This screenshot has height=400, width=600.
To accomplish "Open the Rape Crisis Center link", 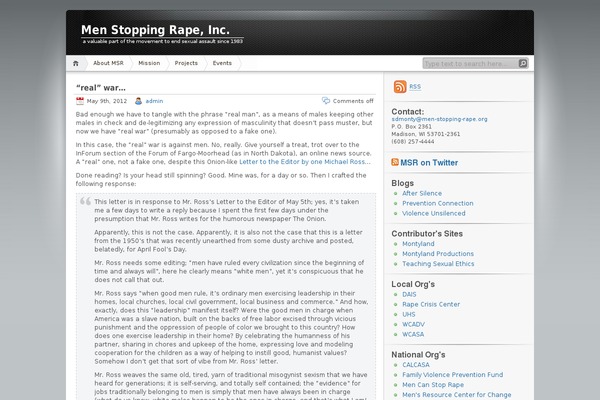I will [x=431, y=304].
